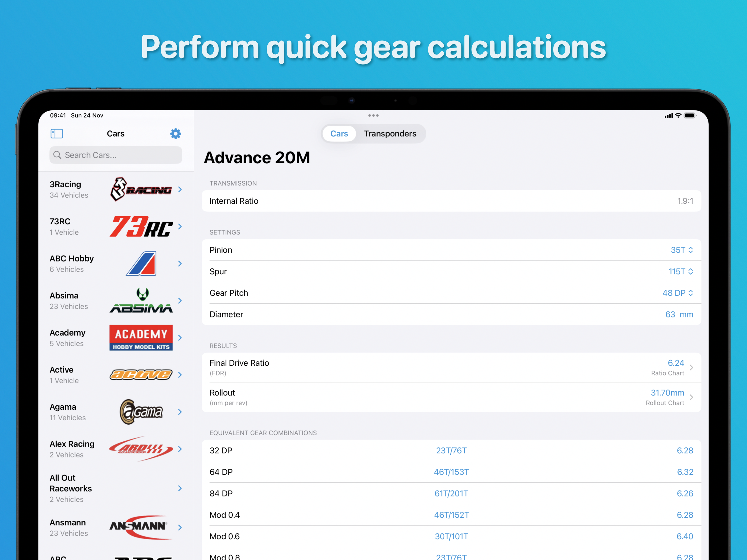Click the Internal Ratio 1.9:1 value
The image size is (747, 560).
[x=685, y=201]
